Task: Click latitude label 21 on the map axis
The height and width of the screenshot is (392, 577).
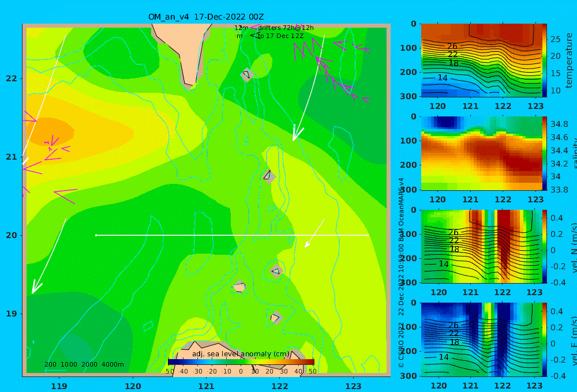Action: (12, 157)
